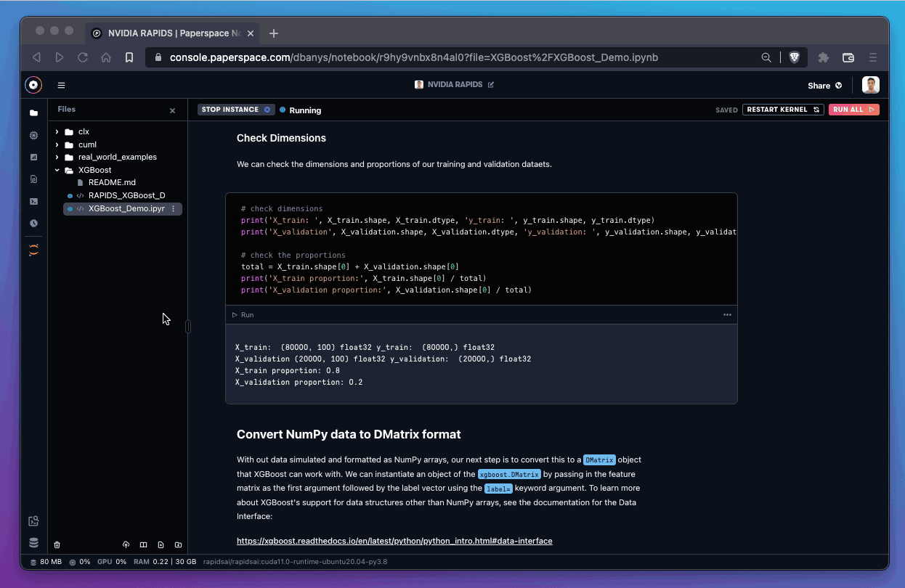Close the Files panel with X
Image resolution: width=905 pixels, height=588 pixels.
coord(172,110)
